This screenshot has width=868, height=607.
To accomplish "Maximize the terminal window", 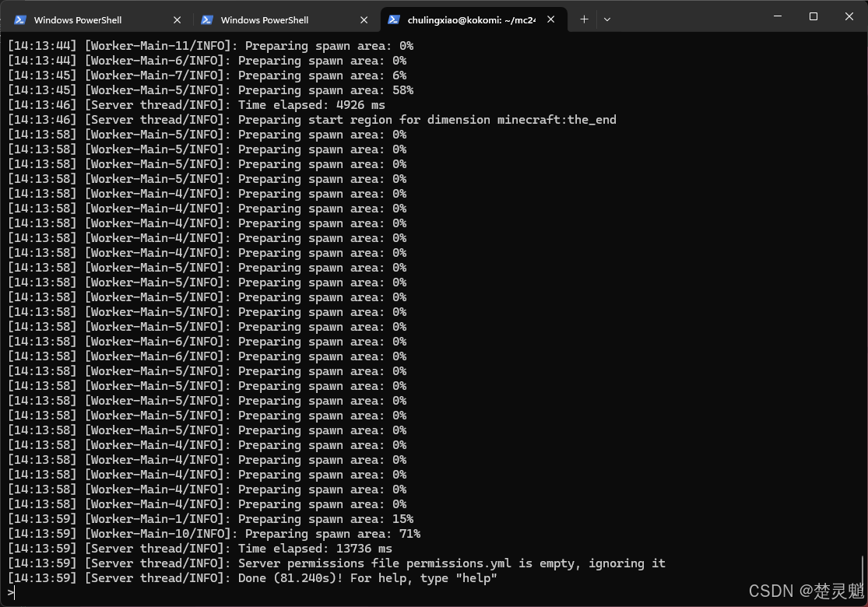I will [814, 16].
